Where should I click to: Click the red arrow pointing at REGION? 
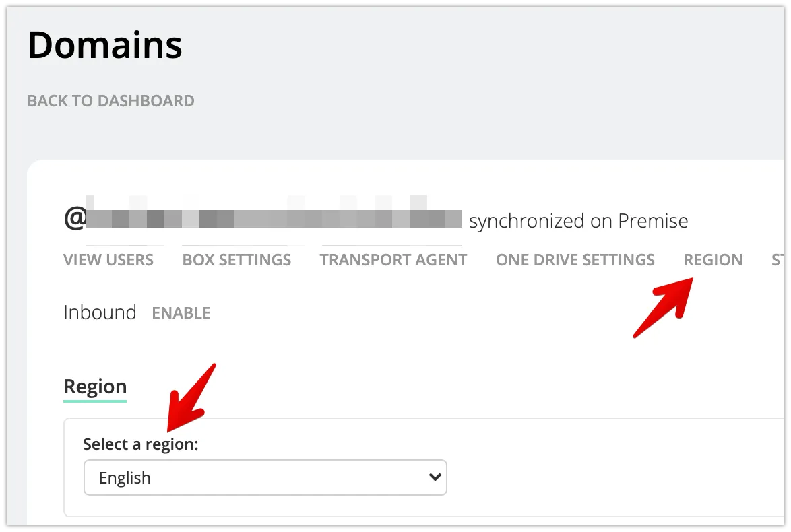[x=662, y=307]
